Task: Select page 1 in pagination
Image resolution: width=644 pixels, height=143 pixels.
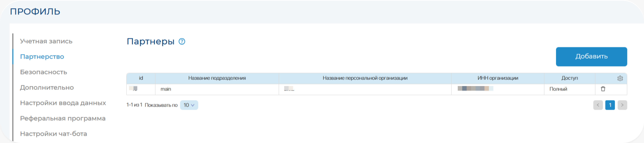Action: click(x=610, y=105)
